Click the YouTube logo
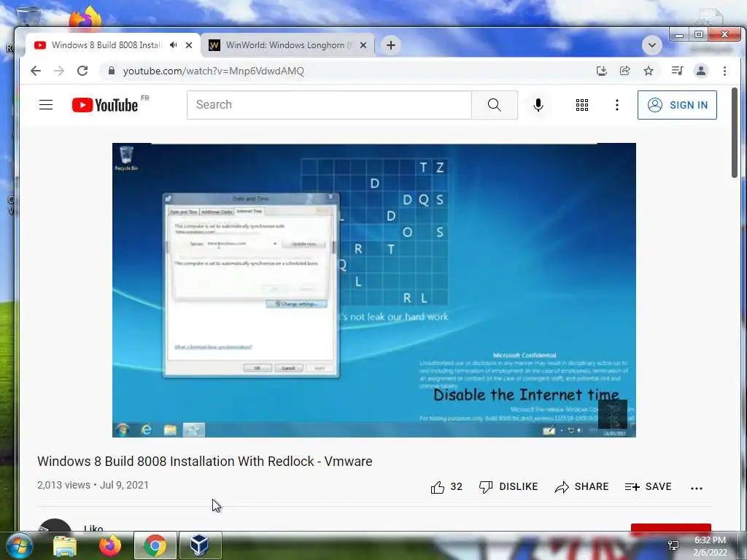 [x=105, y=105]
